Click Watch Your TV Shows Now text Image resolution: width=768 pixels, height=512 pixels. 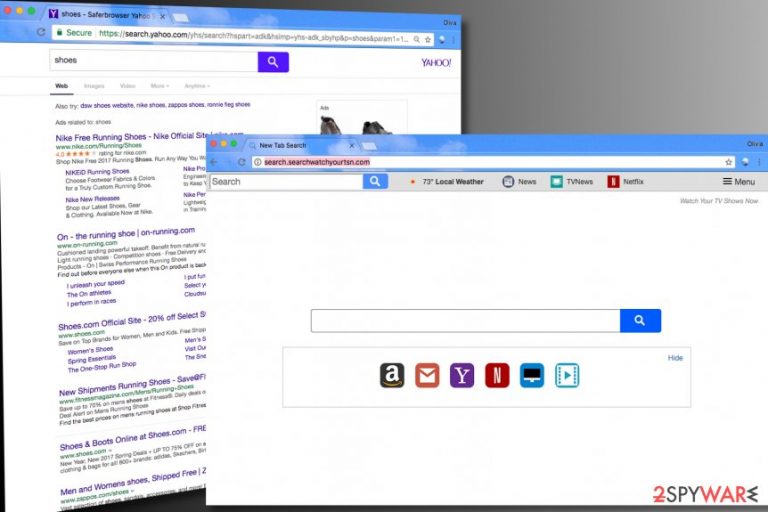pyautogui.click(x=719, y=201)
